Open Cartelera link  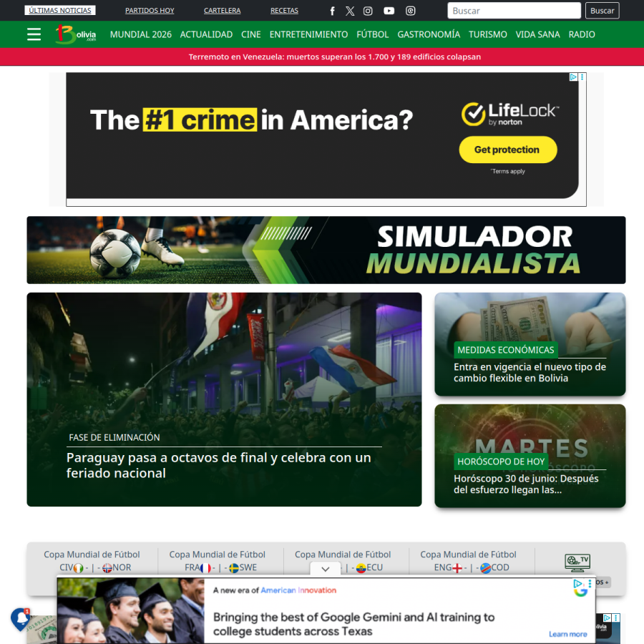(223, 11)
